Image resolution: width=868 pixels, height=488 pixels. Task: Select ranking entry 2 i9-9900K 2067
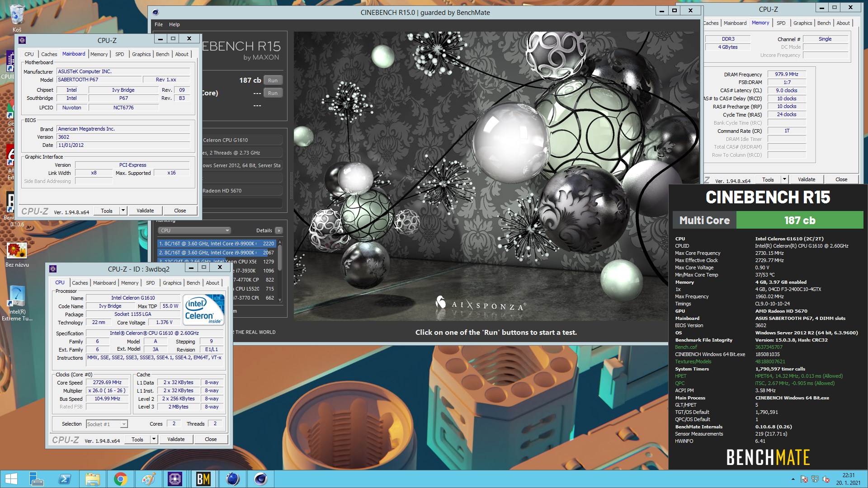[x=217, y=253]
